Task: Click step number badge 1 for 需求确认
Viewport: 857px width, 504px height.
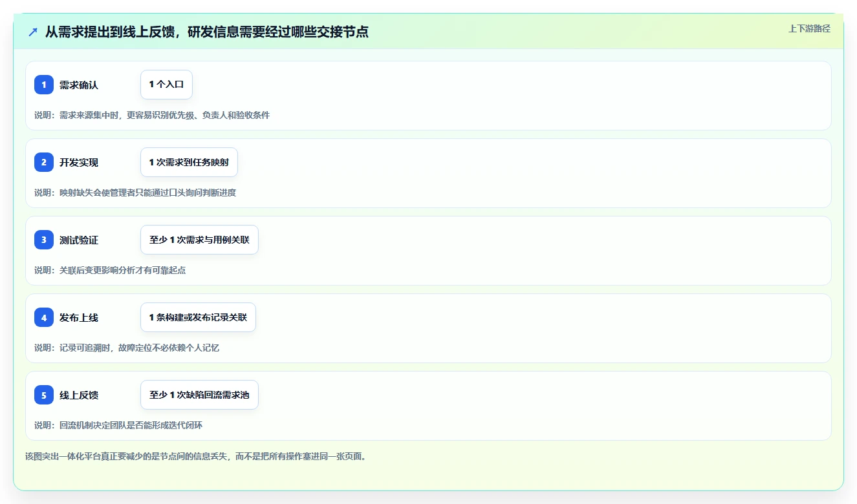Action: [44, 85]
